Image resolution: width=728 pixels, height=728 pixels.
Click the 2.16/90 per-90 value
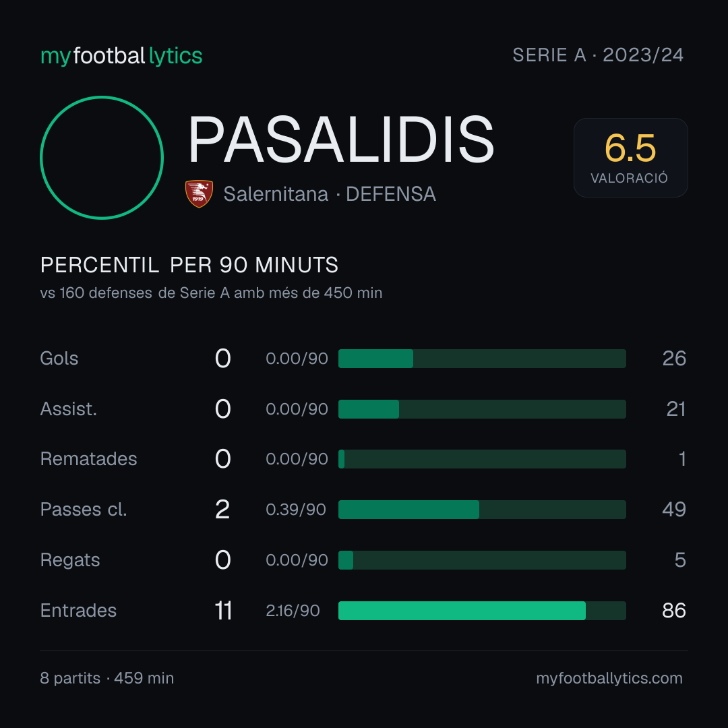(x=293, y=611)
